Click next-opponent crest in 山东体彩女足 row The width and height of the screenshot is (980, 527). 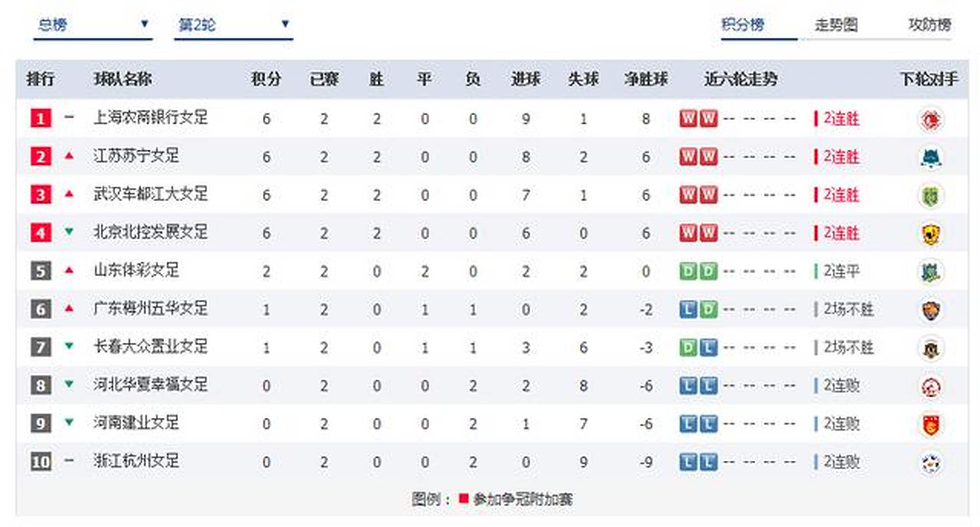tap(930, 272)
